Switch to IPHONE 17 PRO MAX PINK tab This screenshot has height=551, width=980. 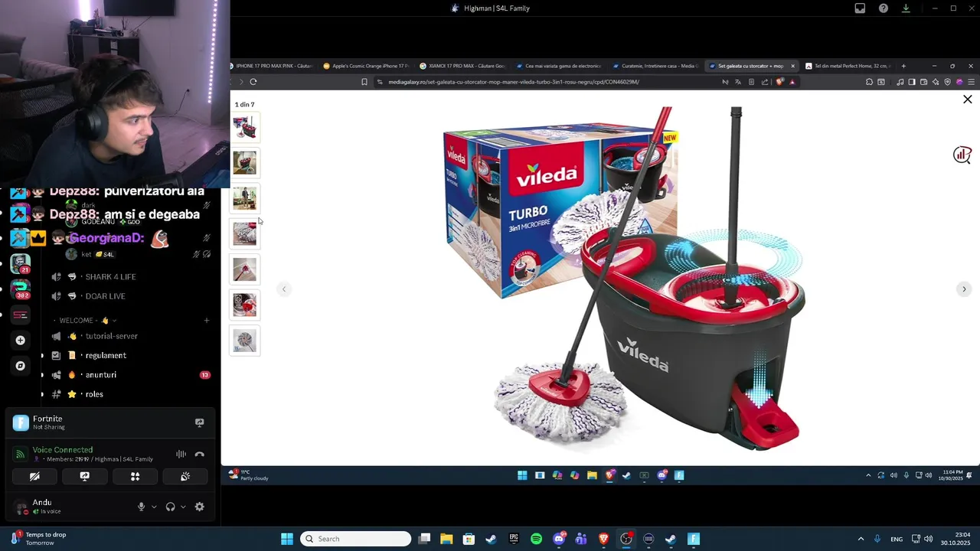tap(272, 66)
